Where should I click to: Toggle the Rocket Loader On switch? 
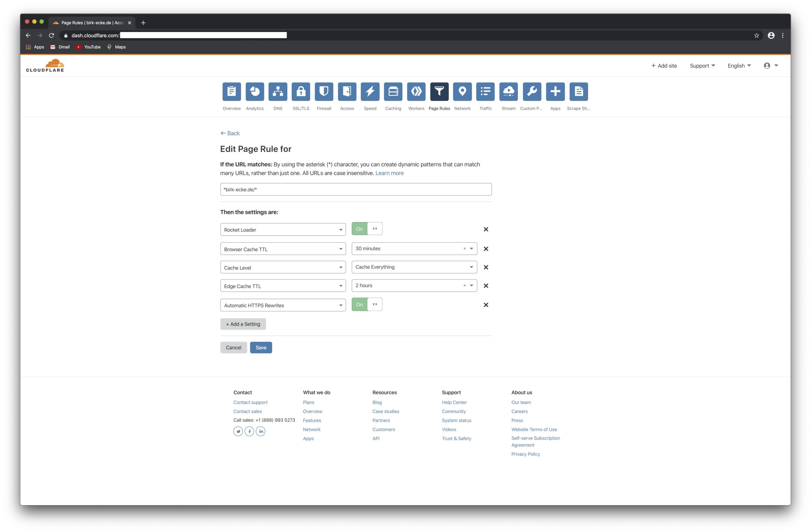[367, 229]
